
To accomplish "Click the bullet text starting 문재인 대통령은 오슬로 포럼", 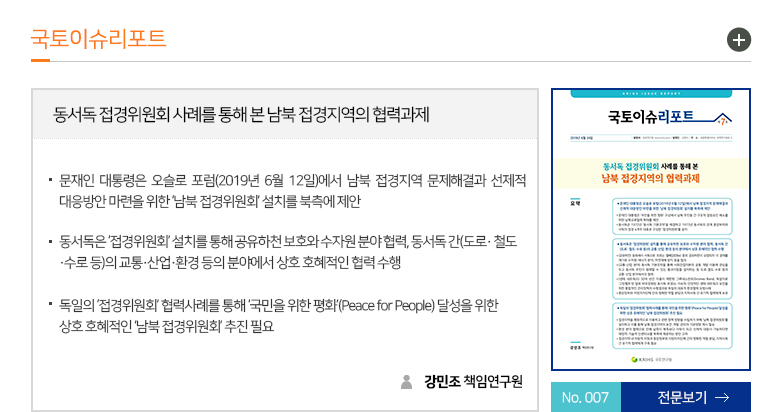I will 292,191.
